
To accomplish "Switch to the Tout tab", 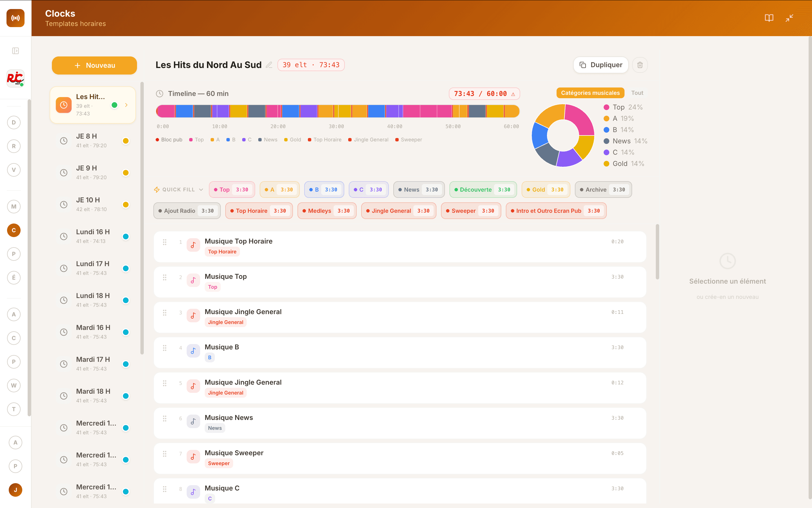I will pyautogui.click(x=637, y=93).
